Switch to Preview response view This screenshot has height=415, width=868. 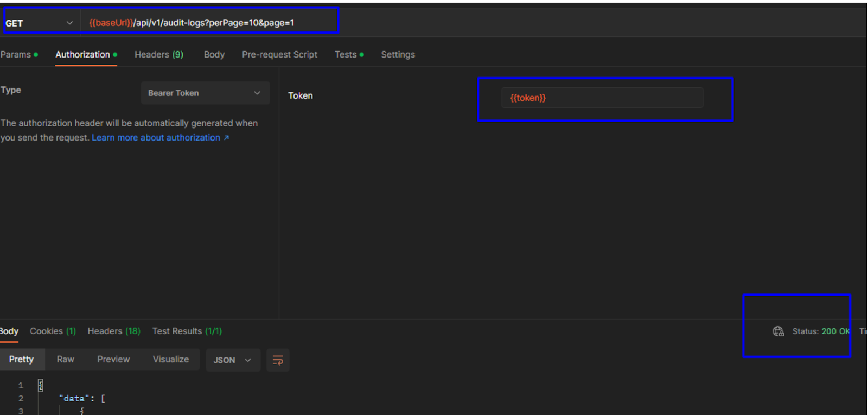[113, 360]
